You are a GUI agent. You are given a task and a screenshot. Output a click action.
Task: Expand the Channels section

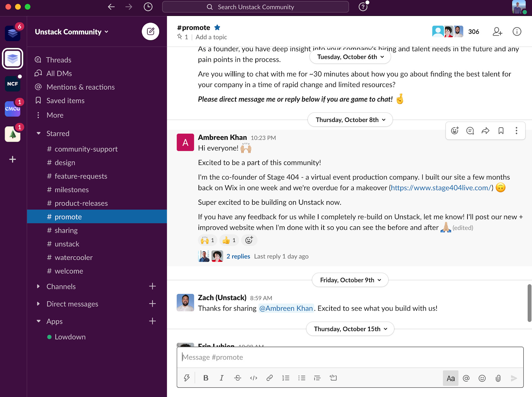[39, 286]
